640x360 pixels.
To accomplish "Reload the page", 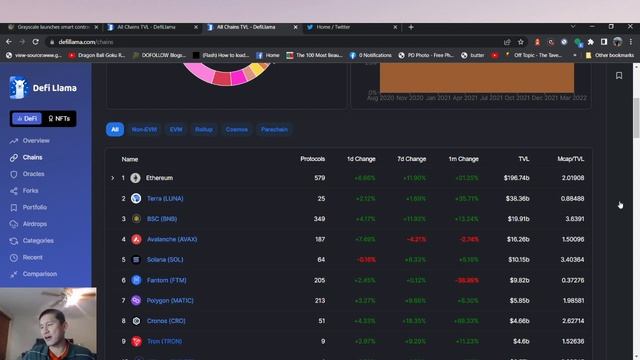I will tap(36, 42).
